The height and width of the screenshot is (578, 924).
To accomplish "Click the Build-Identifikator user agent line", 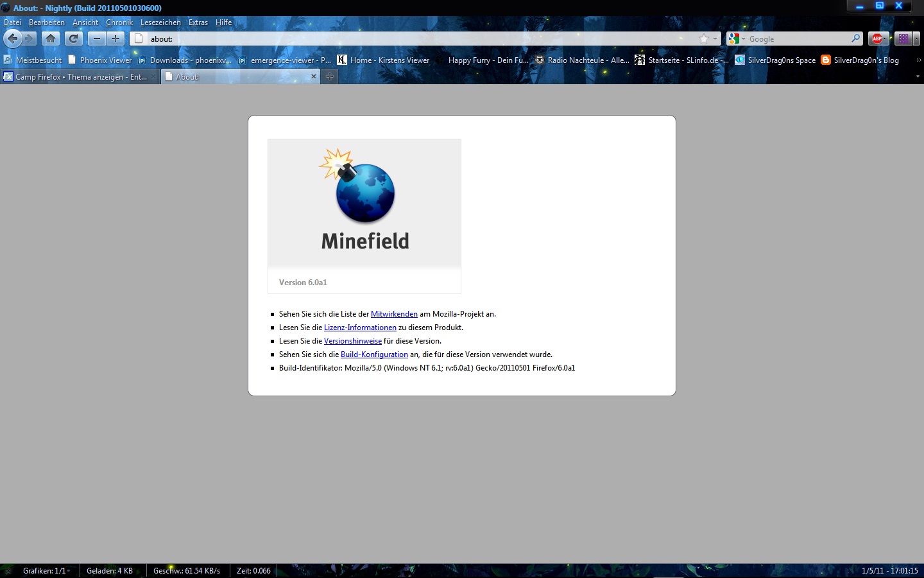I will pyautogui.click(x=427, y=368).
